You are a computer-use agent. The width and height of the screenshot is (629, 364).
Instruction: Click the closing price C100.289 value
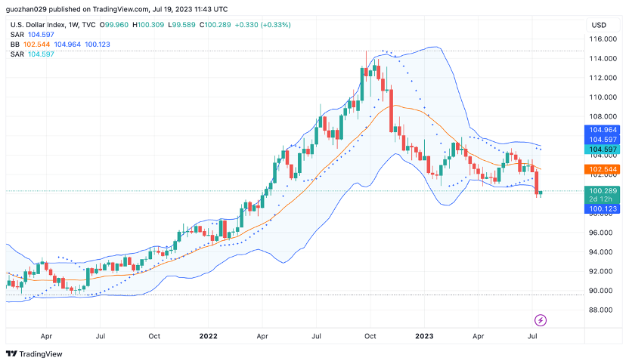click(x=215, y=25)
